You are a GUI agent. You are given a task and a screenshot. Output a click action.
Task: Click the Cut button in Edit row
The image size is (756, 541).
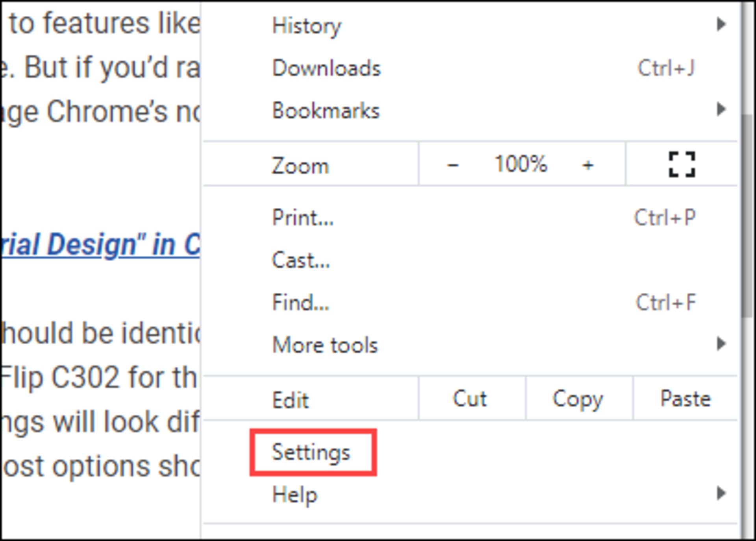(x=470, y=399)
